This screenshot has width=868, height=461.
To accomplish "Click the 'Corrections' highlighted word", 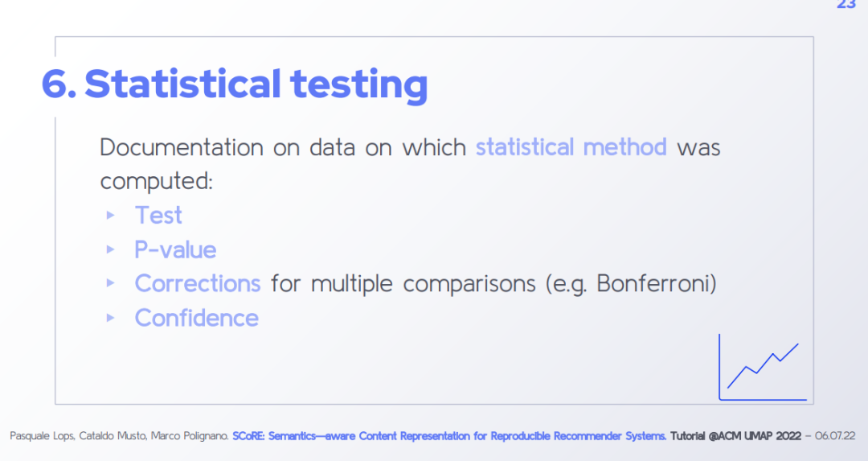I will pos(198,283).
